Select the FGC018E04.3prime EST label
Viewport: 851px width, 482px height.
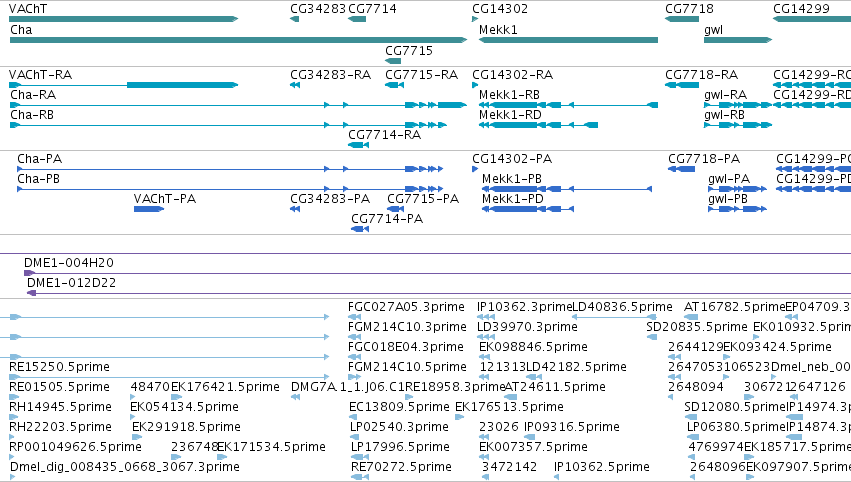point(406,348)
